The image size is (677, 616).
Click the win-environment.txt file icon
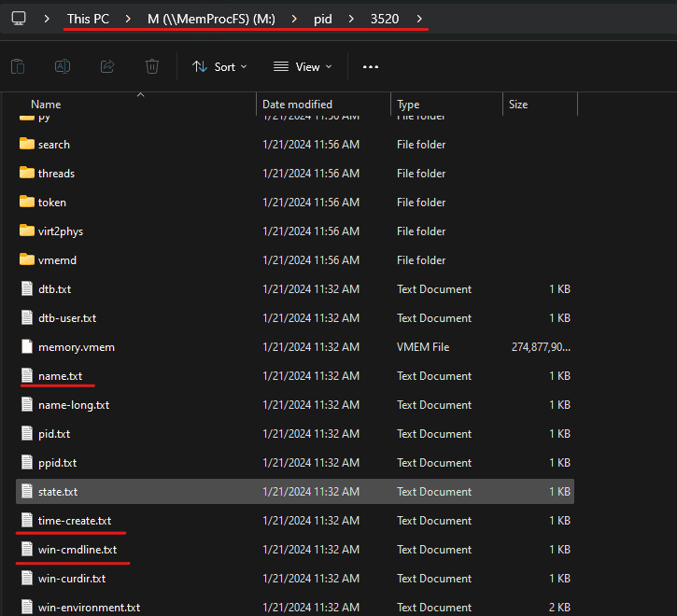tap(27, 607)
